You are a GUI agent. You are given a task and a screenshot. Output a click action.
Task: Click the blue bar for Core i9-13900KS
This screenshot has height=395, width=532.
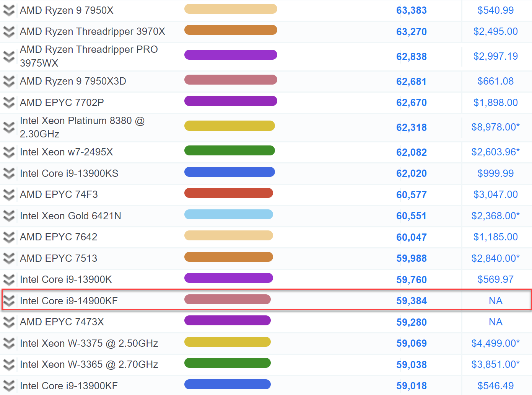(229, 172)
